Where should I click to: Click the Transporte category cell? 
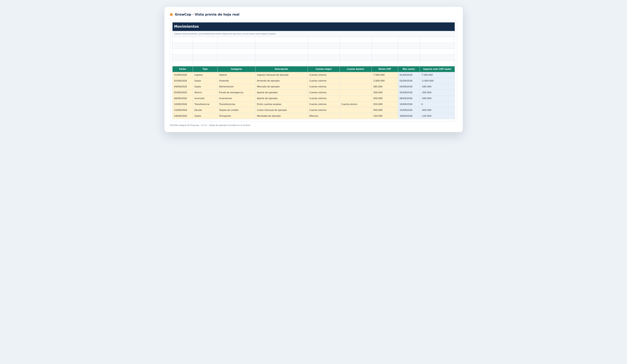click(236, 116)
